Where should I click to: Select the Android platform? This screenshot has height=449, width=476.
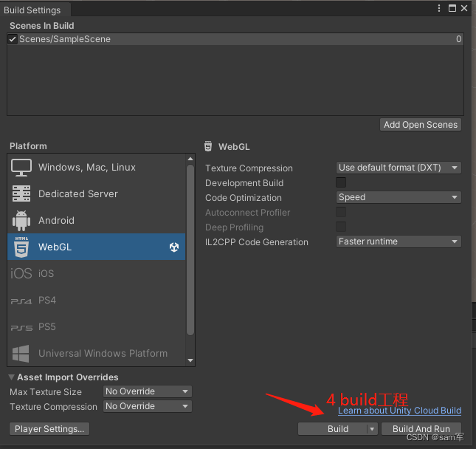coord(96,221)
